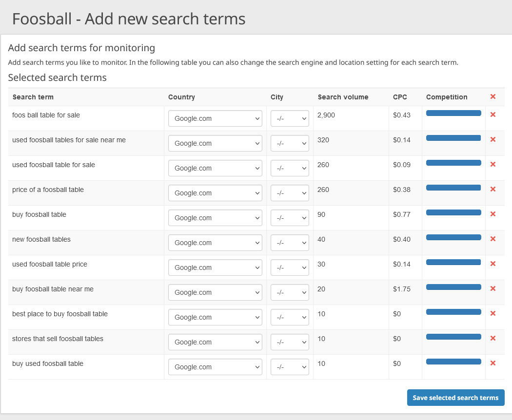This screenshot has width=512, height=420.
Task: Remove "best place to buy foosball table" term
Action: (492, 313)
